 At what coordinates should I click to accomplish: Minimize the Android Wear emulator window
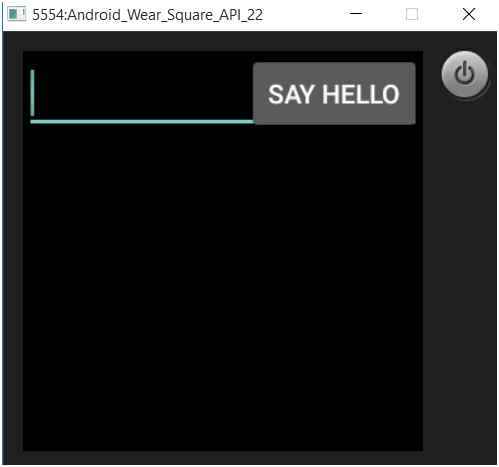click(356, 14)
